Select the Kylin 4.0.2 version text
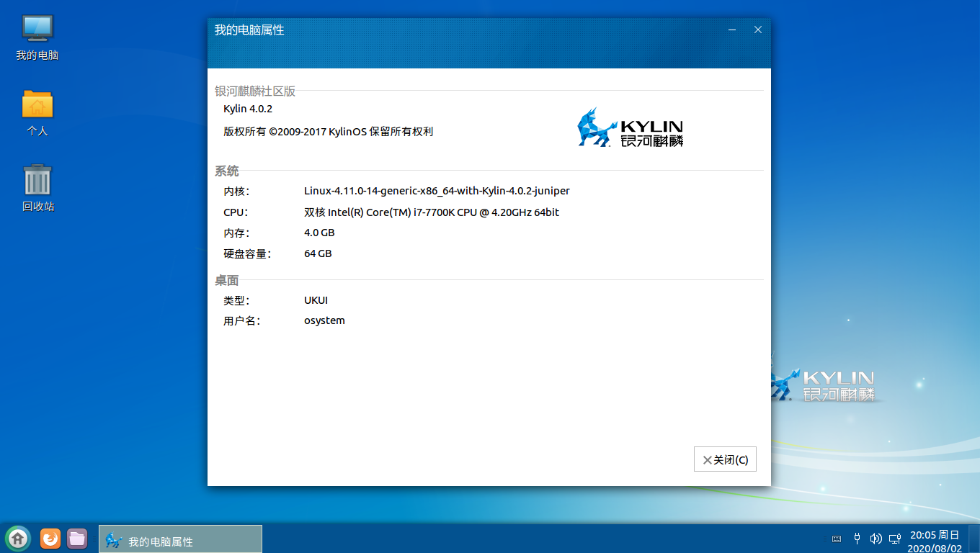980x553 pixels. coord(248,109)
